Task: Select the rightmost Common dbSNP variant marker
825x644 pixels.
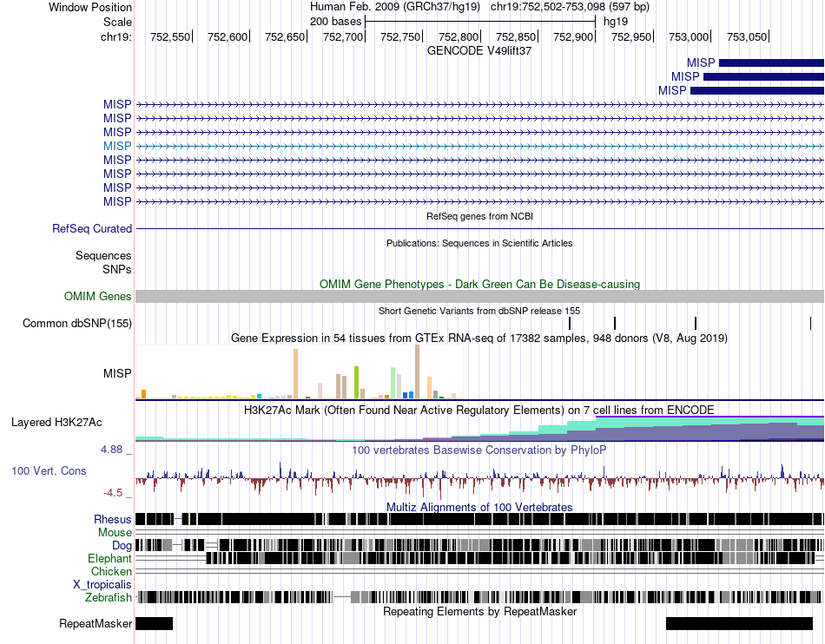Action: point(810,324)
